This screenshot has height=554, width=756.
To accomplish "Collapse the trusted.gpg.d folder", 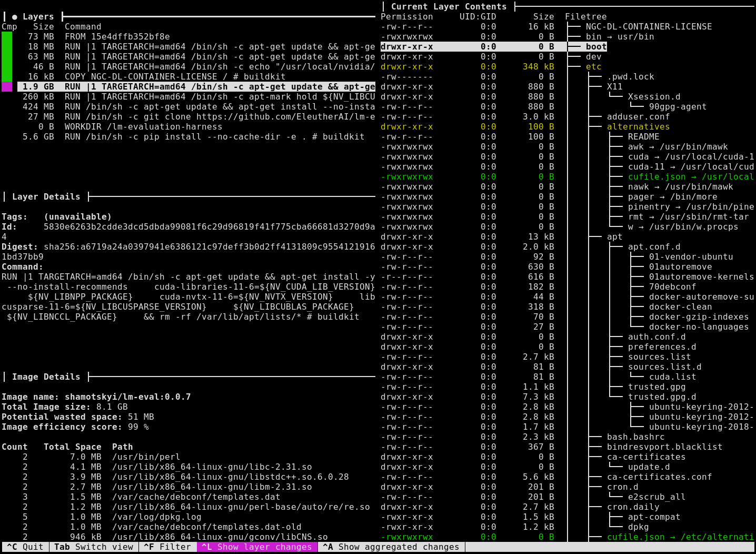I will tap(662, 397).
